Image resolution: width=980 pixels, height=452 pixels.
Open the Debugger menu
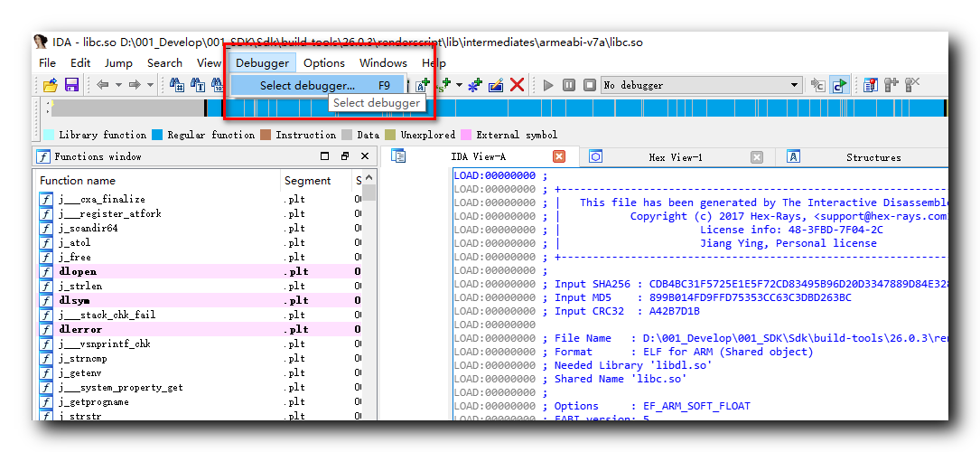(263, 63)
